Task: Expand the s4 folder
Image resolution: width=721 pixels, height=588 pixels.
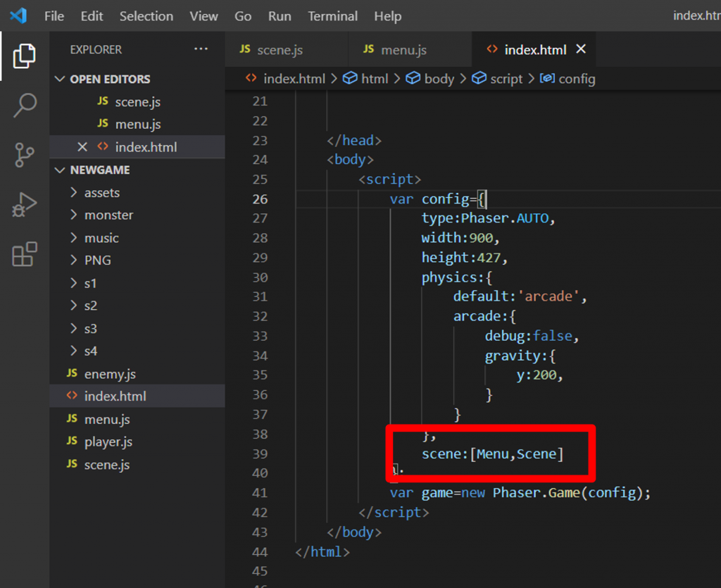Action: click(x=73, y=351)
